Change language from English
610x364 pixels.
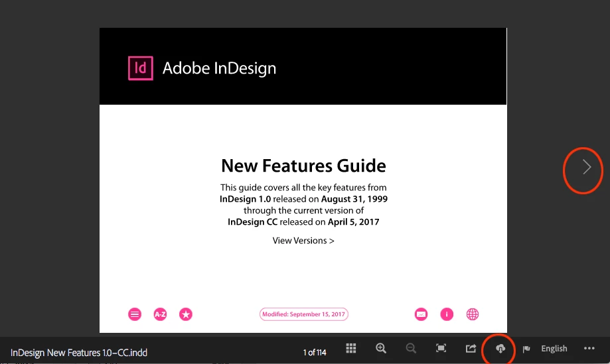coord(554,349)
